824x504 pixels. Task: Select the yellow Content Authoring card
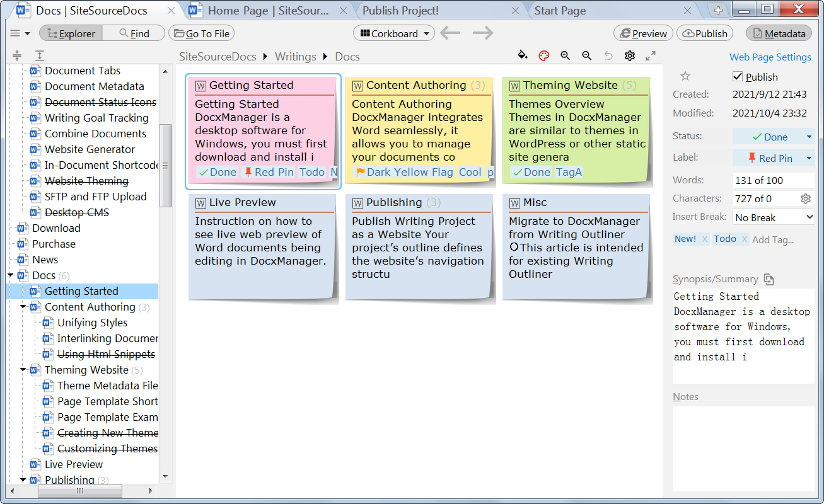pyautogui.click(x=420, y=131)
